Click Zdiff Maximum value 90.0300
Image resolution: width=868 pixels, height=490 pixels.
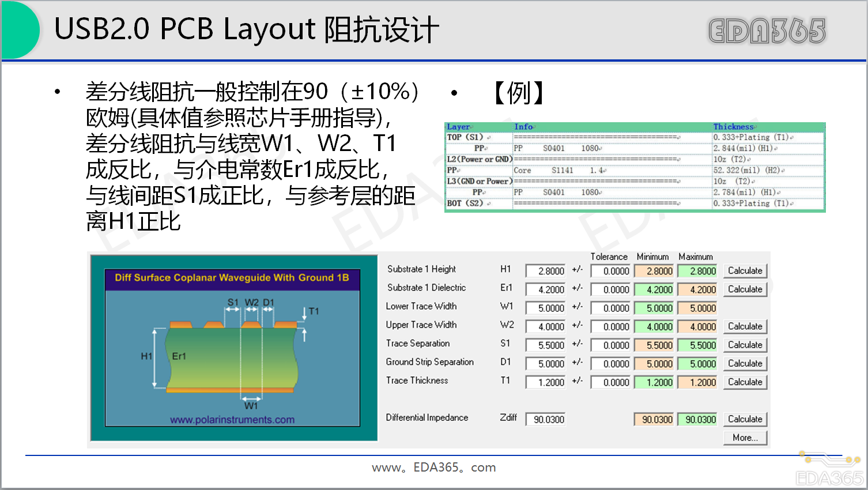[697, 420]
